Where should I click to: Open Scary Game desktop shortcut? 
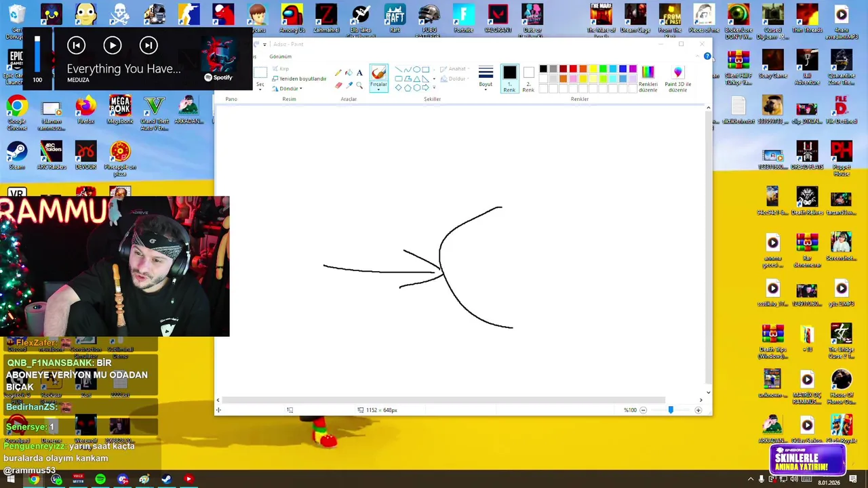point(772,64)
